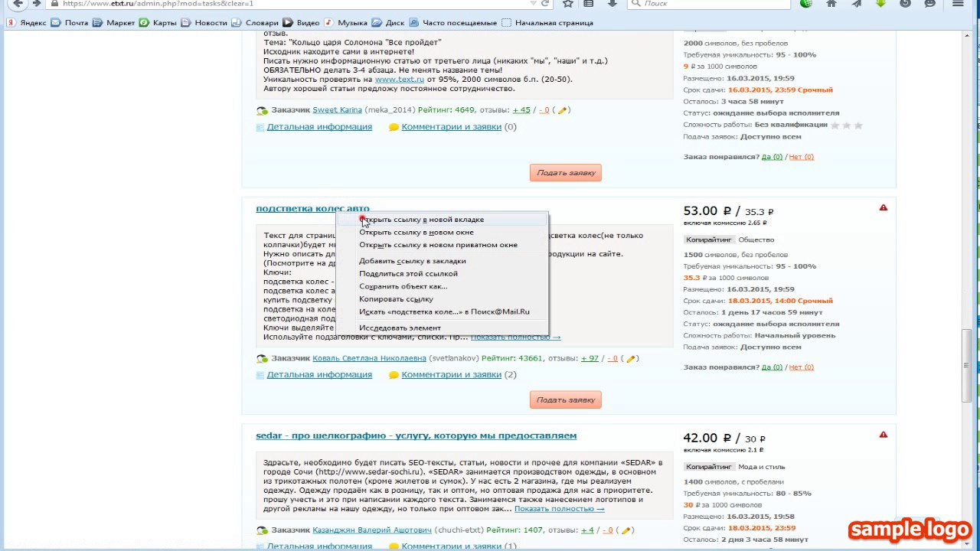This screenshot has height=551, width=980.
Task: Click the red warning triangle beside the 53.00 ₽ order
Action: click(x=884, y=207)
